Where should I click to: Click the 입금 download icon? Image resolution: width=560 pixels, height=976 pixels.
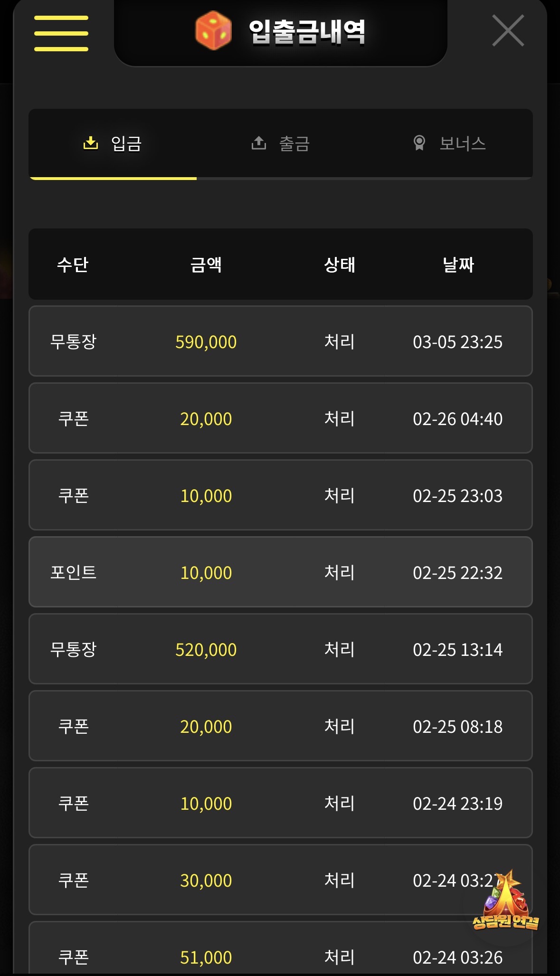coord(91,142)
